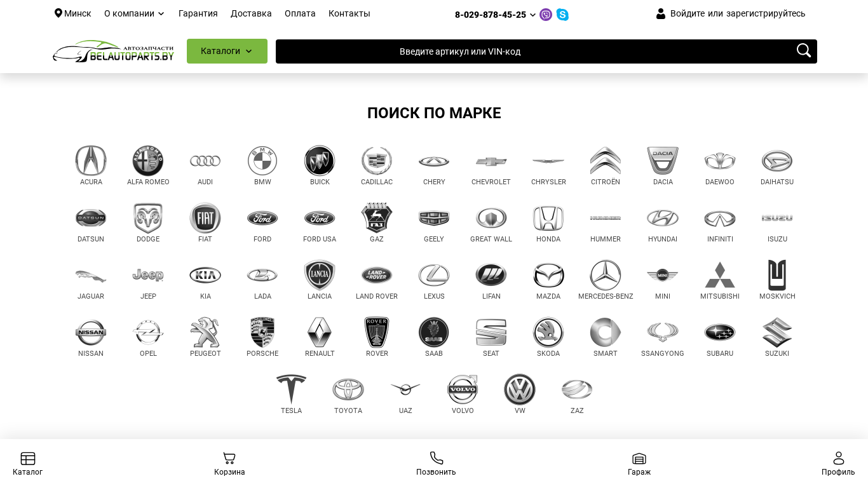Open Buick parts via its logo
The width and height of the screenshot is (868, 488).
320,161
